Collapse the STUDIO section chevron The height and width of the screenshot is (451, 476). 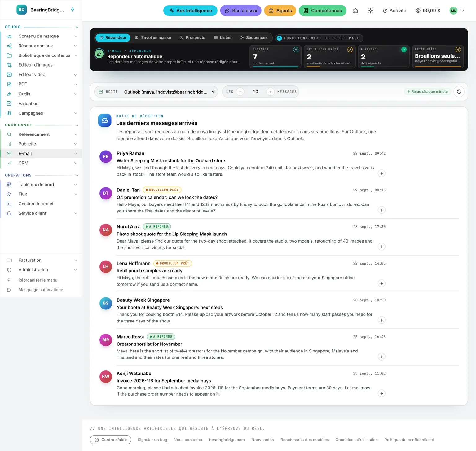77,27
